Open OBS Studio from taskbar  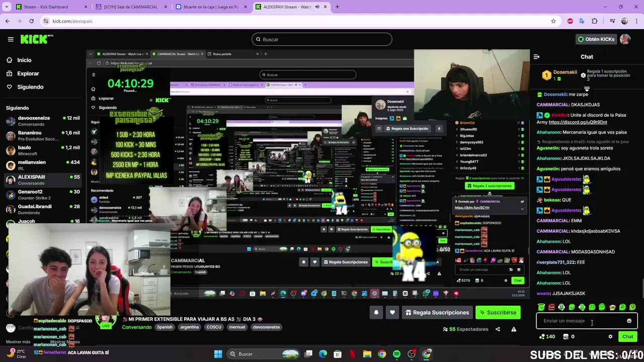[412, 354]
